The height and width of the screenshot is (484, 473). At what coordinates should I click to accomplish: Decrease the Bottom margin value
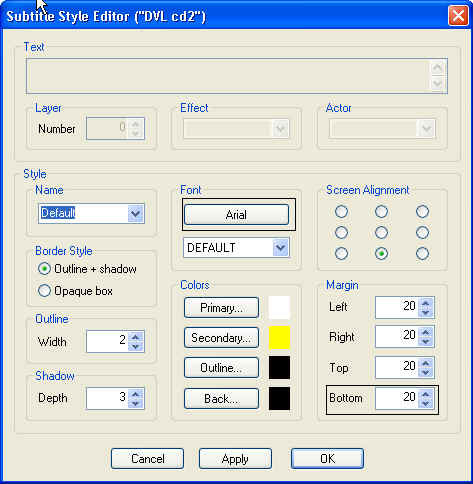point(426,403)
